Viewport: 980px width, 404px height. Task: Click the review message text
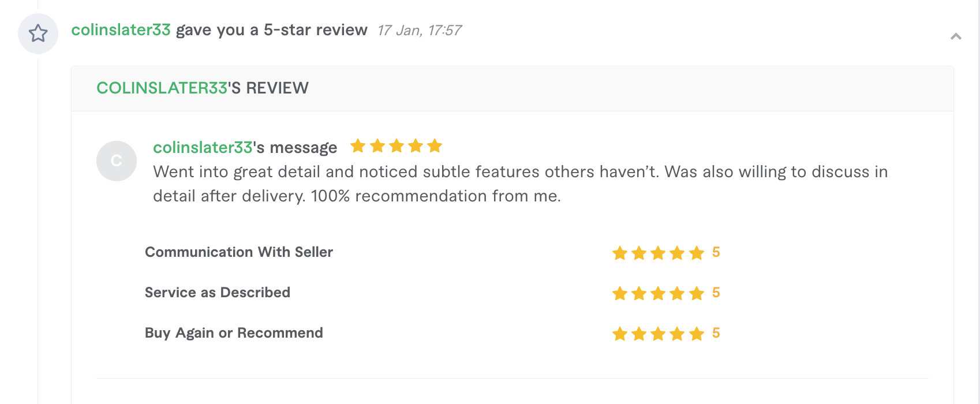520,184
